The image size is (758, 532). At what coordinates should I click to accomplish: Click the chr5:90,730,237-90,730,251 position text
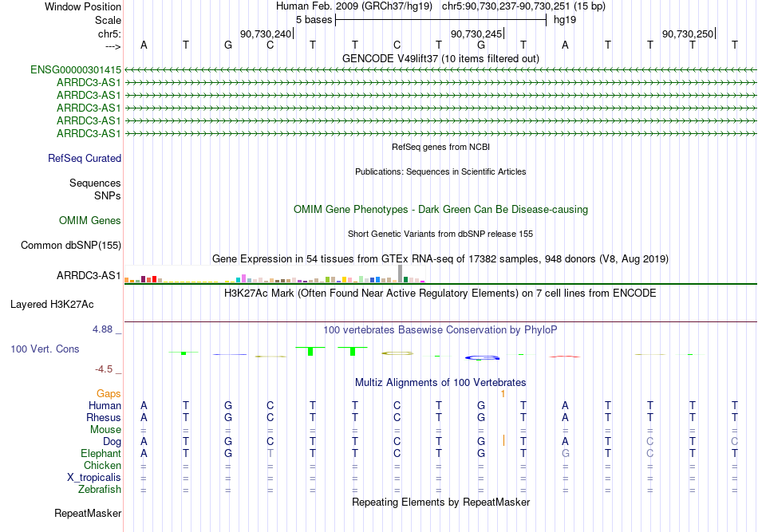(523, 6)
